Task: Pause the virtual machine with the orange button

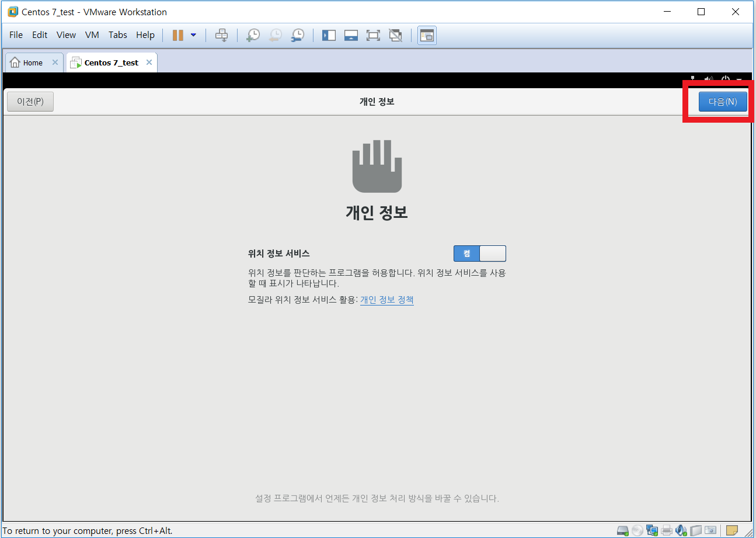Action: pyautogui.click(x=178, y=35)
